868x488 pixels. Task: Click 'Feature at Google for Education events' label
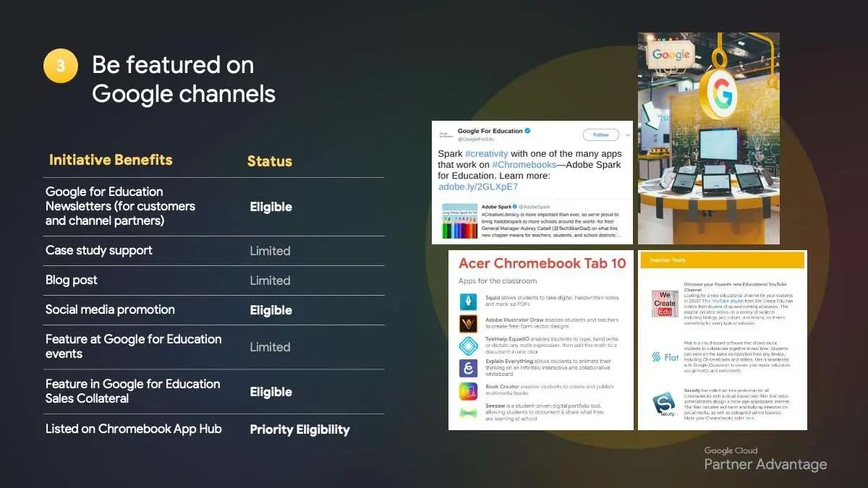(134, 346)
